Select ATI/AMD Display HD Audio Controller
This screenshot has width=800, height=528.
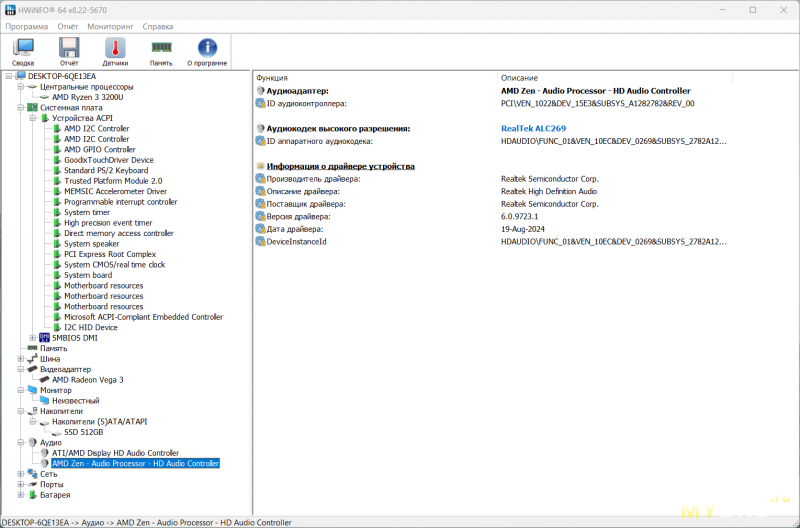click(x=115, y=453)
